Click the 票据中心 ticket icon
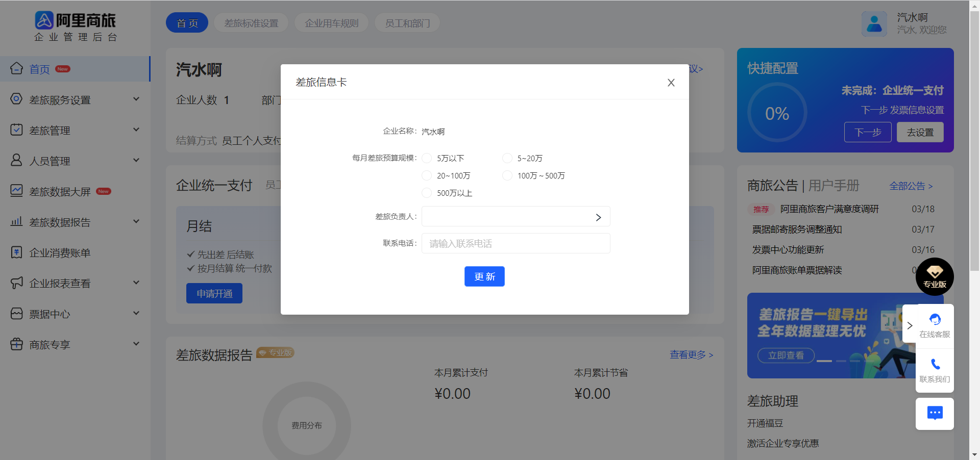980x460 pixels. [x=16, y=313]
